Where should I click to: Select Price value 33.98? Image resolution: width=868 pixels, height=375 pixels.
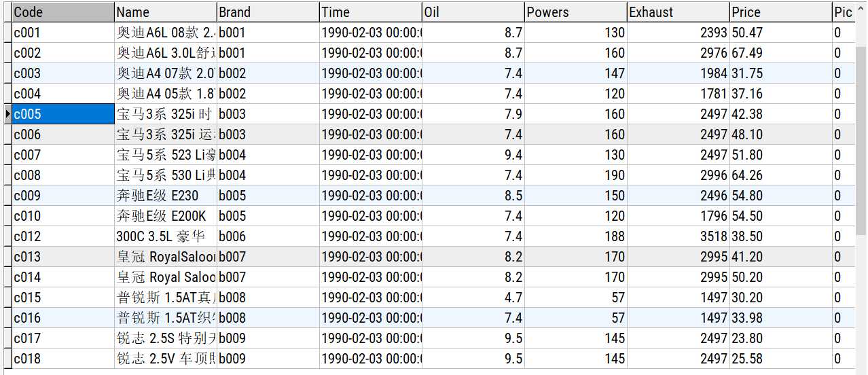(781, 318)
